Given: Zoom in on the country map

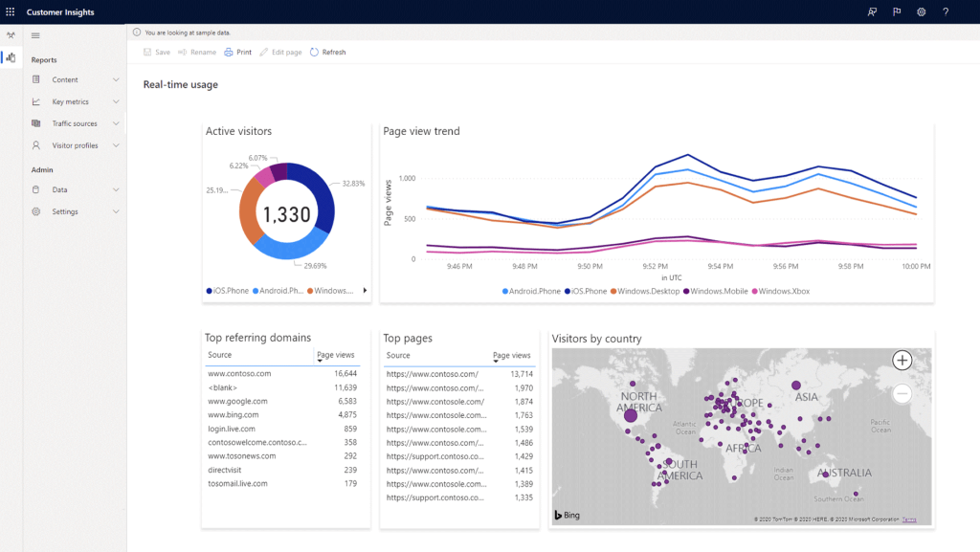Looking at the screenshot, I should [902, 361].
